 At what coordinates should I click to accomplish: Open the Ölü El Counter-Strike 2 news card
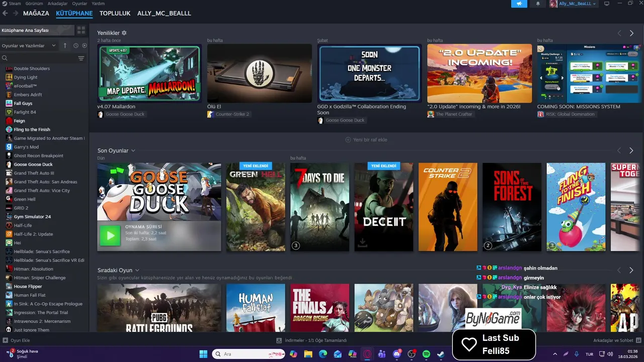[x=259, y=73]
